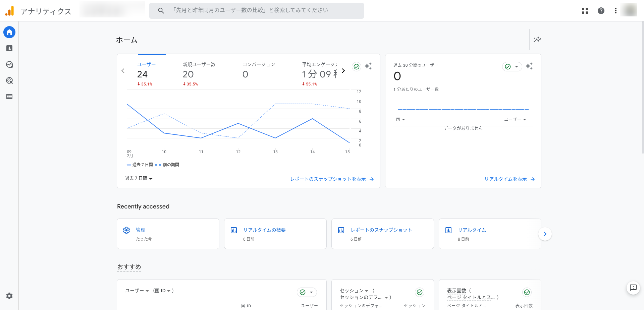Select the コンバージョン metric tab
Screen dimensions: 644x310
[259, 74]
